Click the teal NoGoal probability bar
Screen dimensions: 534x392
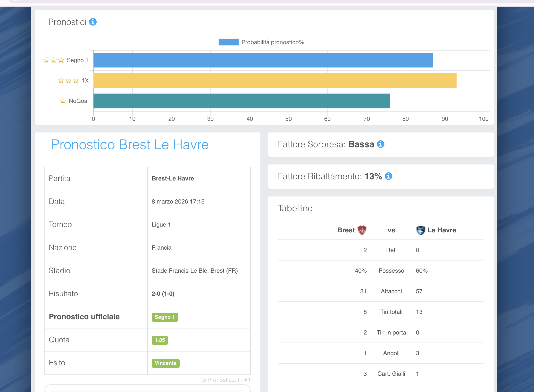click(x=242, y=101)
